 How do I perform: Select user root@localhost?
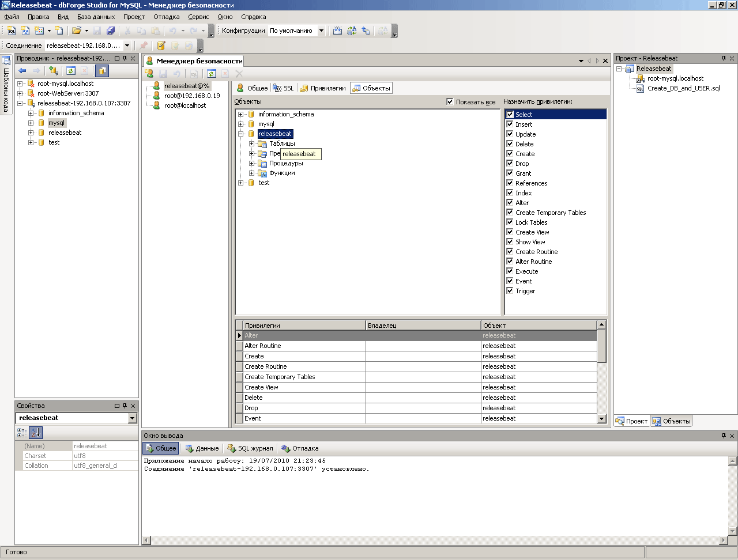tap(184, 105)
